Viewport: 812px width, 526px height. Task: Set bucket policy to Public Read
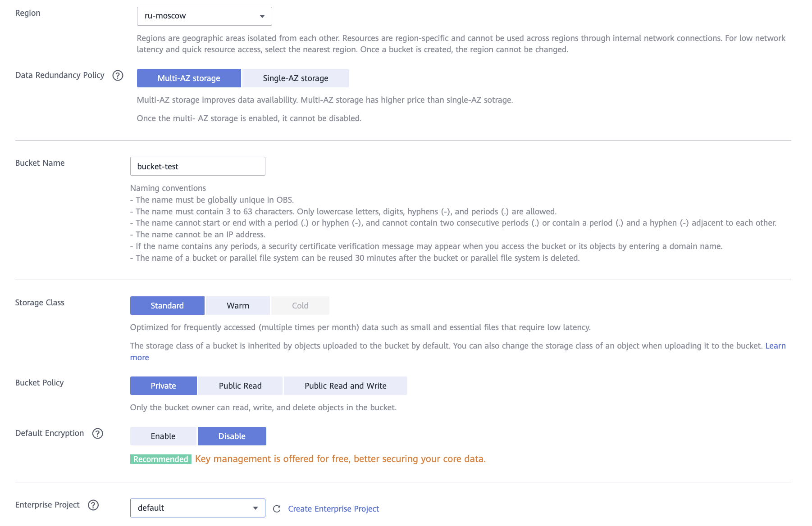coord(240,386)
